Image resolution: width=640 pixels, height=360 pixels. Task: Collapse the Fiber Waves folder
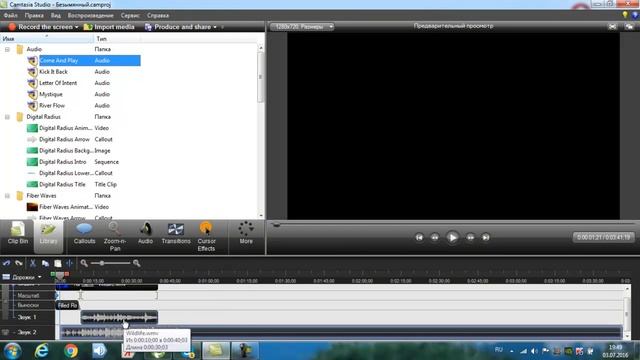7,196
